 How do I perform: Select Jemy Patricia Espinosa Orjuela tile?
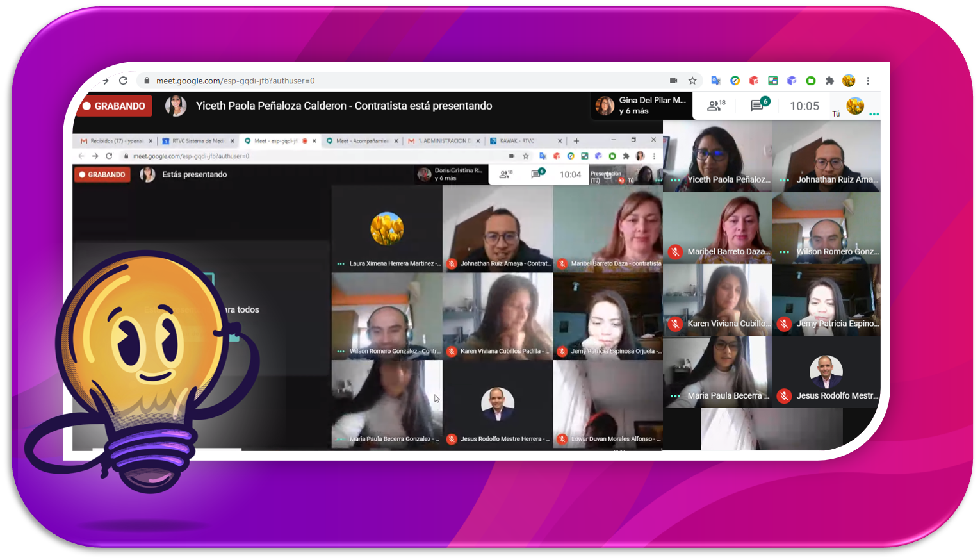(x=608, y=316)
